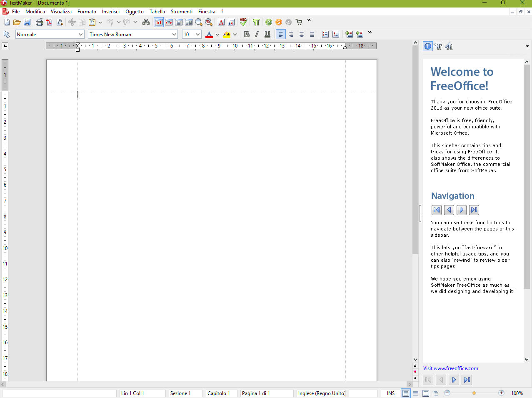Open the Formato menu
Screen dimensions: 532x398
pos(87,12)
